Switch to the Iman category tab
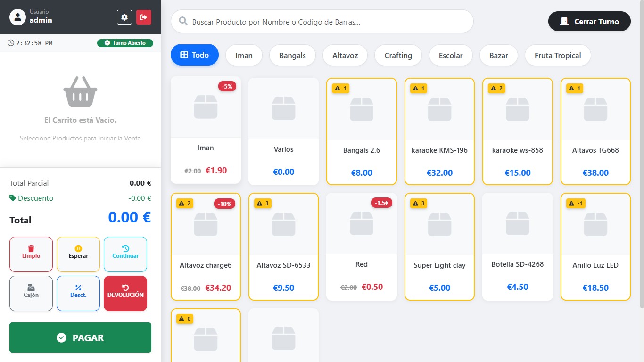 pos(244,55)
